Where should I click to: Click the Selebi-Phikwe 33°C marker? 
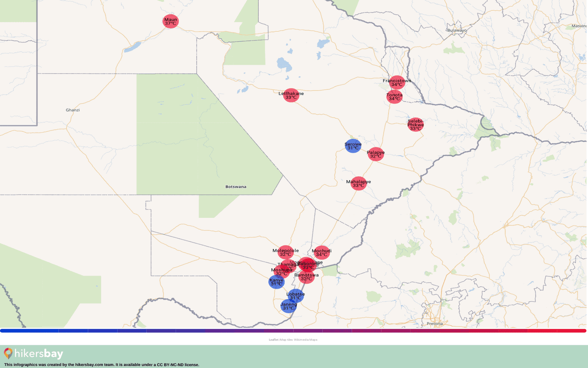tap(416, 125)
